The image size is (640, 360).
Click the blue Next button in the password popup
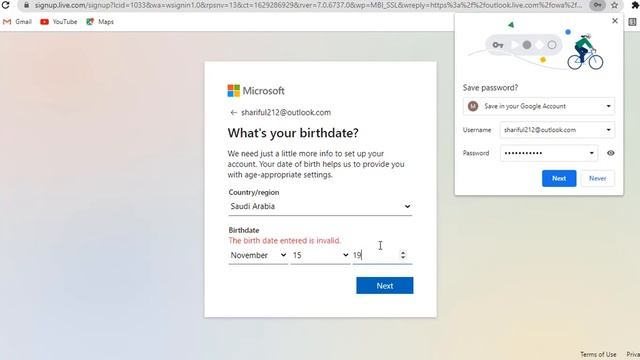tap(559, 178)
